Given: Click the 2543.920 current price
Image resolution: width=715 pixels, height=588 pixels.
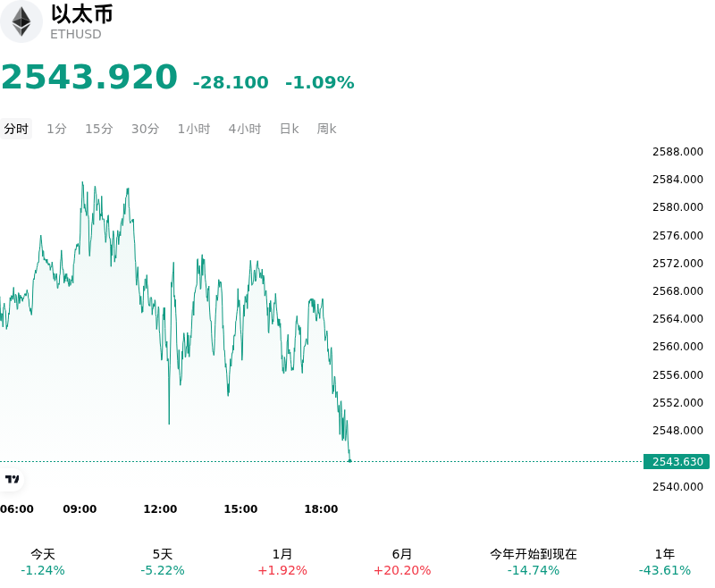Looking at the screenshot, I should (89, 77).
